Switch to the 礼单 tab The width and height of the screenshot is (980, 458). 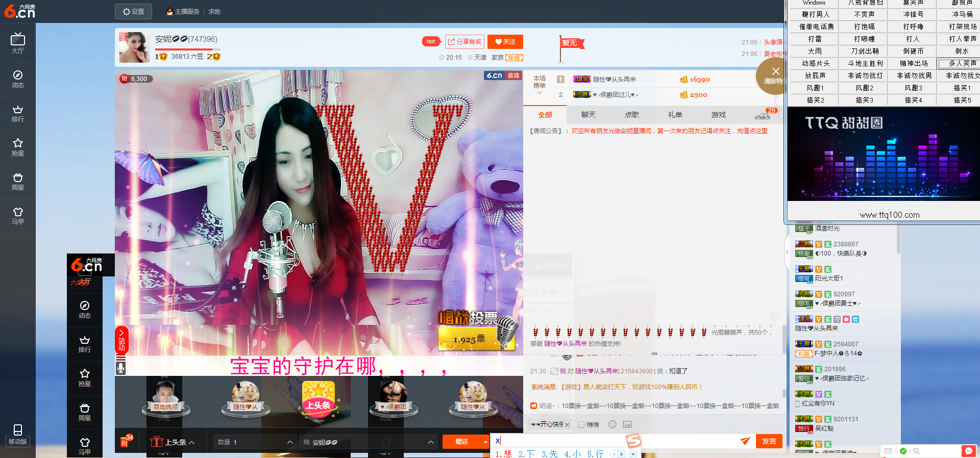point(675,115)
